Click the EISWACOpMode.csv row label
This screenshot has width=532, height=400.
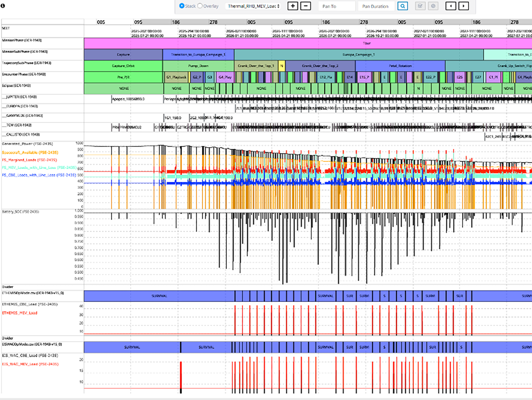click(x=32, y=344)
